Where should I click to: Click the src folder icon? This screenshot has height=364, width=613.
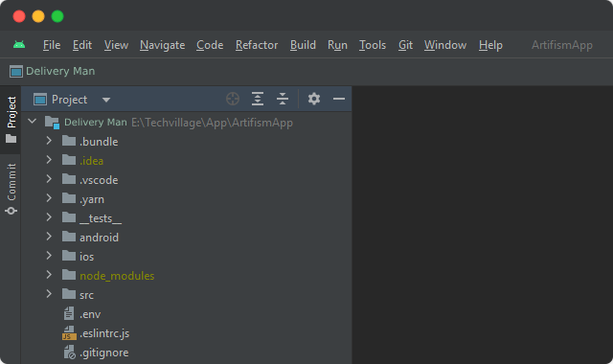tap(69, 294)
